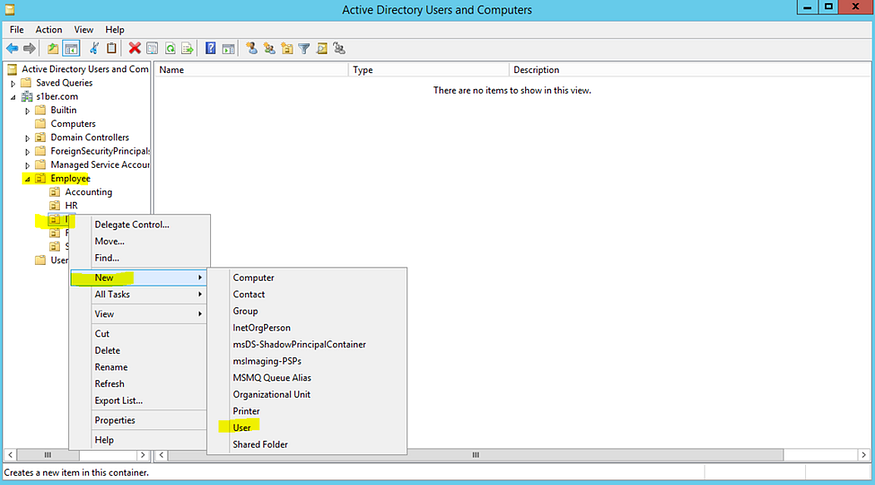
Task: Click the HR OU folder icon
Action: tap(55, 205)
